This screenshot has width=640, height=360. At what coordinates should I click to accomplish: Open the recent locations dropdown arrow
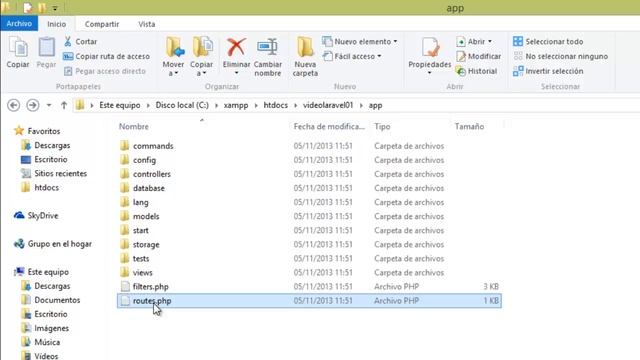click(x=49, y=105)
